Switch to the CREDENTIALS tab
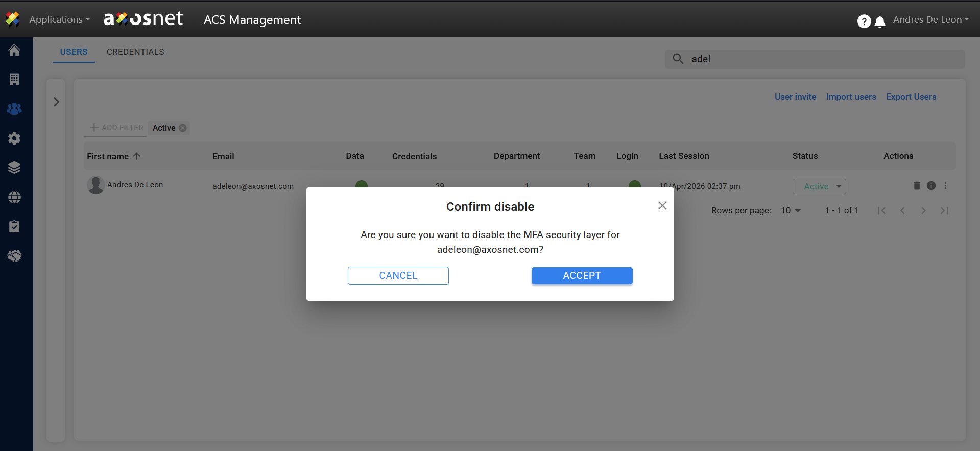Image resolution: width=980 pixels, height=451 pixels. tap(135, 52)
